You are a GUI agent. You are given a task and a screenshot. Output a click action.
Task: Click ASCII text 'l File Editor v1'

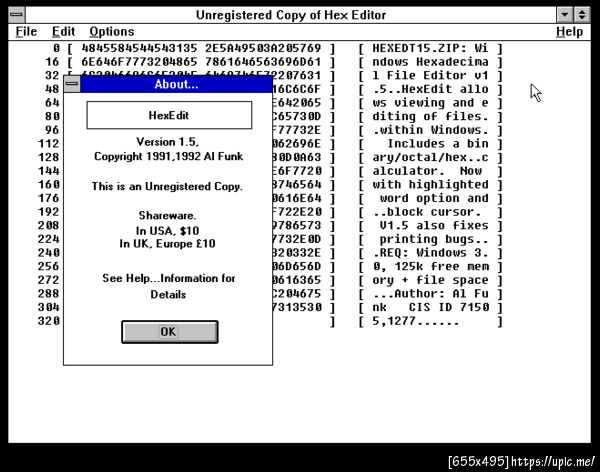[x=430, y=75]
